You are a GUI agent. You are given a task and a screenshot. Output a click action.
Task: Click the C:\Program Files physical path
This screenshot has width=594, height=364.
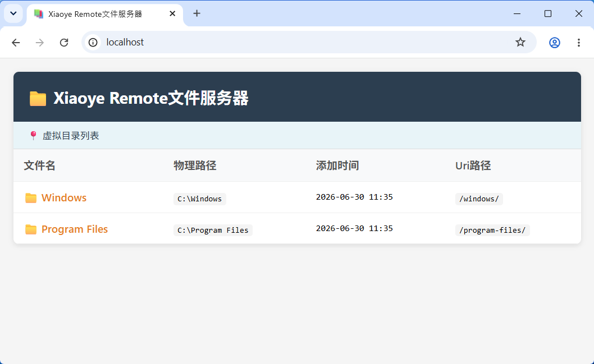tap(213, 230)
